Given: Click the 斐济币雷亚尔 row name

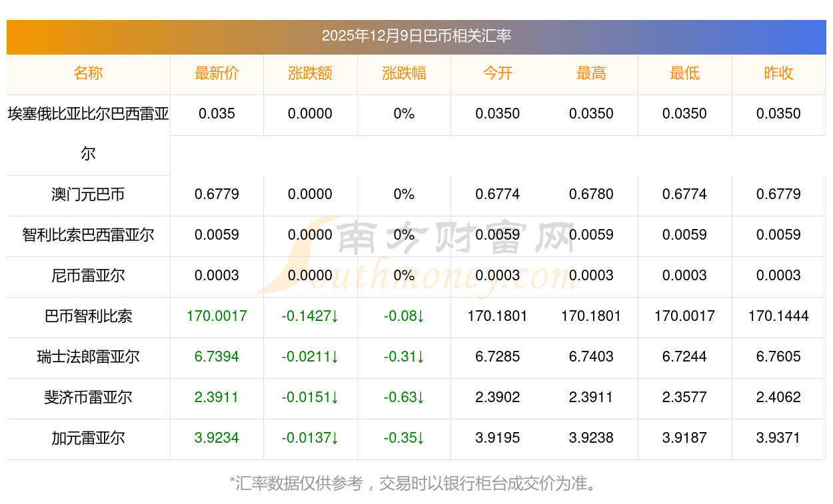Looking at the screenshot, I should point(88,397).
